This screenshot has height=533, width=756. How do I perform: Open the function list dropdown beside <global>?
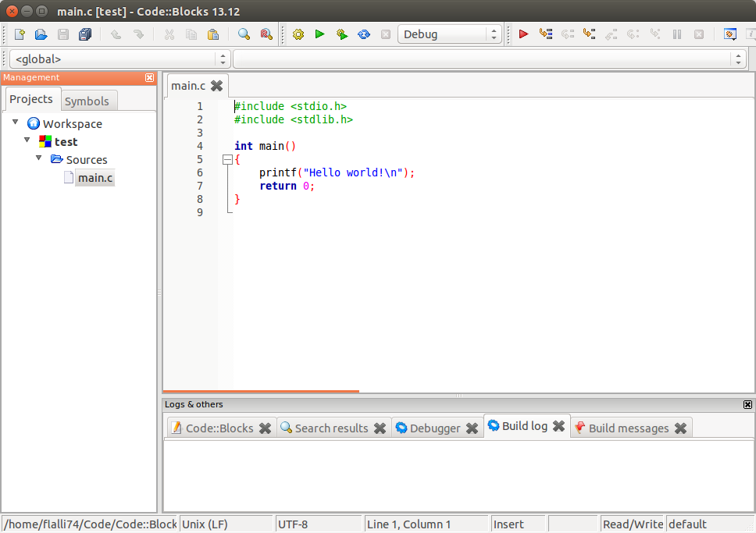pyautogui.click(x=490, y=59)
